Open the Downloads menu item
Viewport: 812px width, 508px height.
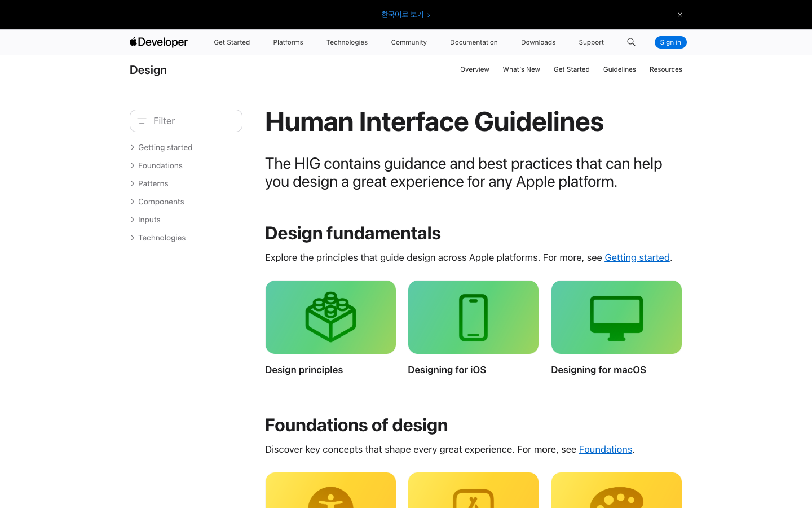tap(538, 42)
